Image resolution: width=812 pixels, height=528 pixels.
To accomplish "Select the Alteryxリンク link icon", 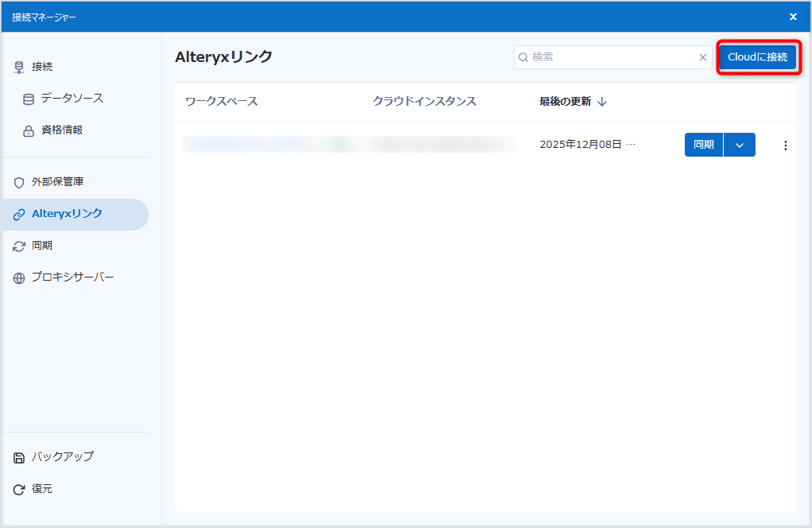I will point(19,214).
